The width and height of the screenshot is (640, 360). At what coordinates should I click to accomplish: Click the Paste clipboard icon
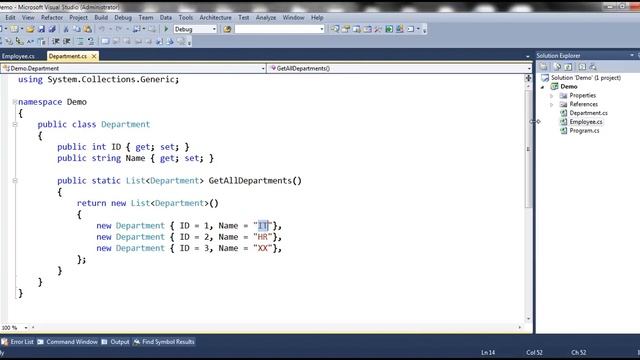(x=88, y=29)
